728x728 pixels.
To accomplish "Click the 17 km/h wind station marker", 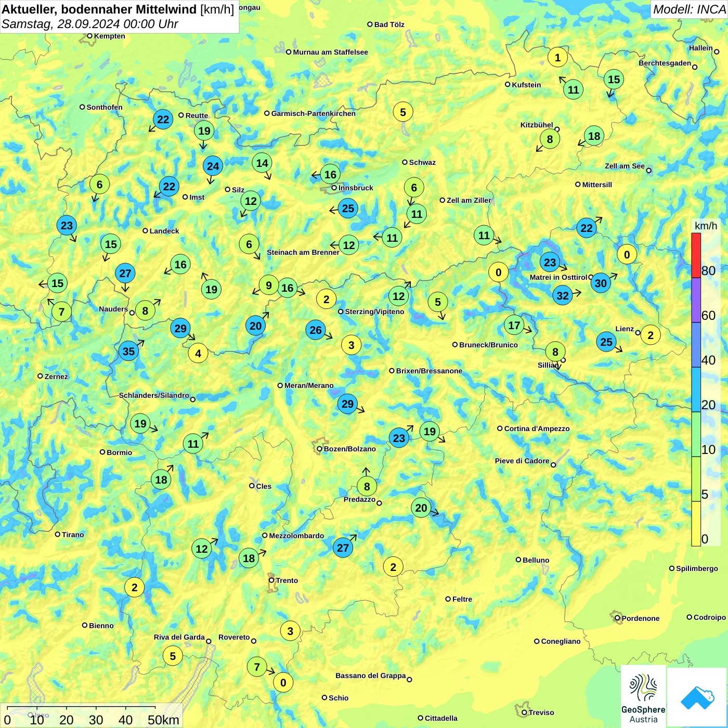I will pos(514,325).
